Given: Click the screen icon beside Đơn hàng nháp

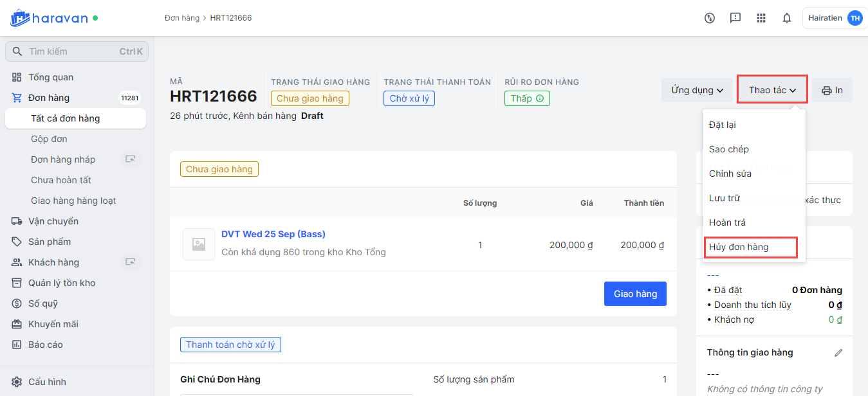Looking at the screenshot, I should [x=131, y=159].
